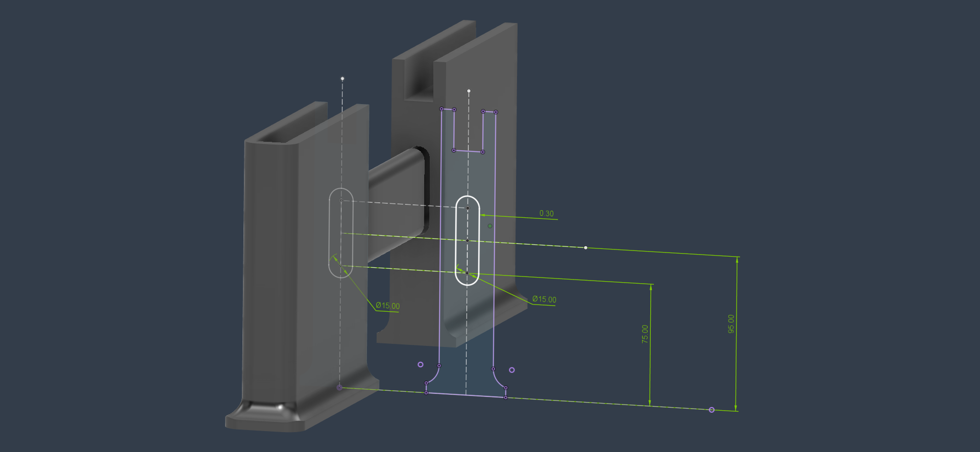Select the 75.00 vertical dimension label
The height and width of the screenshot is (452, 980).
point(645,334)
